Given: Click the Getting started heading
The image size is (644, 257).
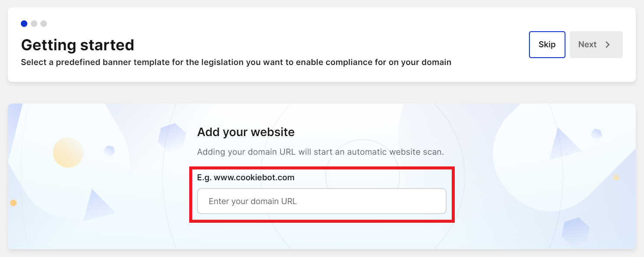Looking at the screenshot, I should coord(78,45).
